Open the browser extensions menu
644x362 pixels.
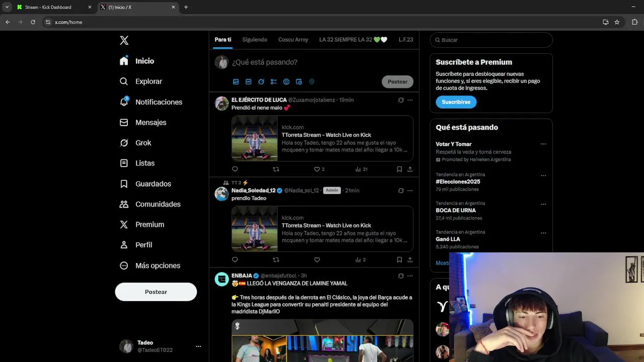[x=634, y=22]
